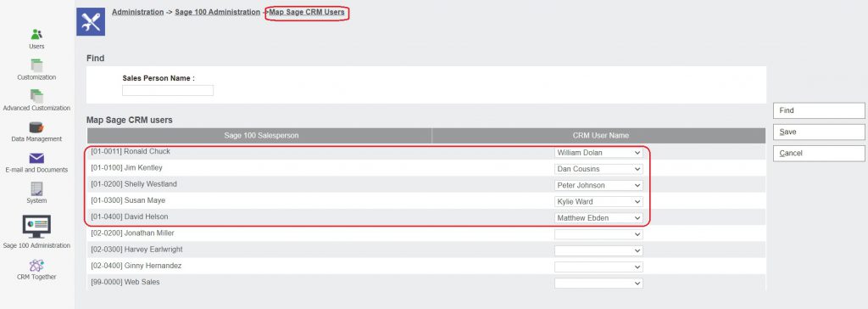The image size is (868, 309).
Task: Open CRM user dropdown for Web Sales
Action: [x=598, y=284]
